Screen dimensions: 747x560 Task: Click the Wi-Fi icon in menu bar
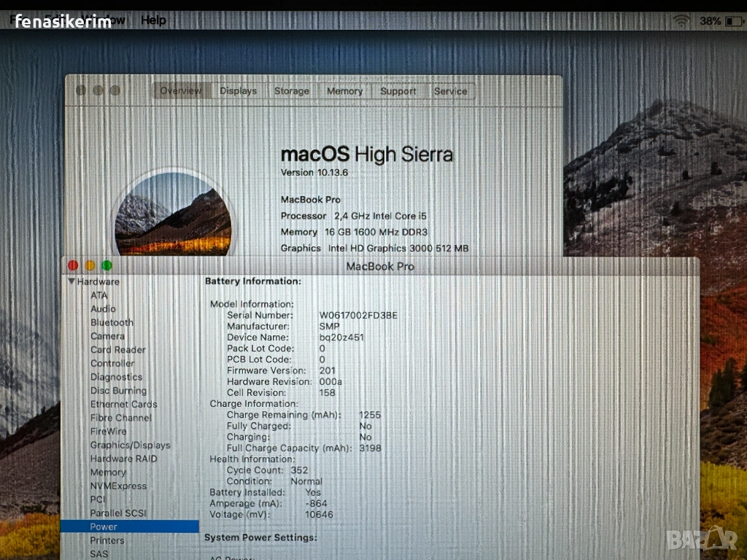tap(681, 21)
